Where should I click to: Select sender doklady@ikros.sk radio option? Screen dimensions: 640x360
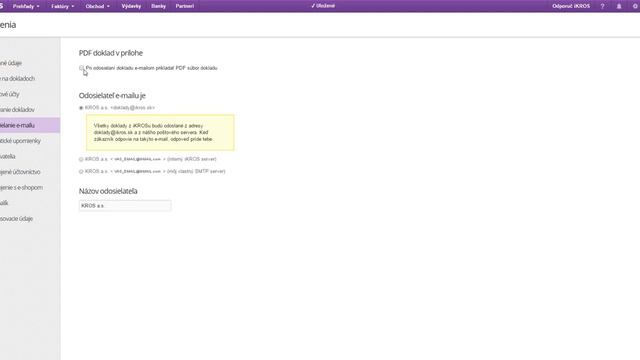click(x=81, y=108)
